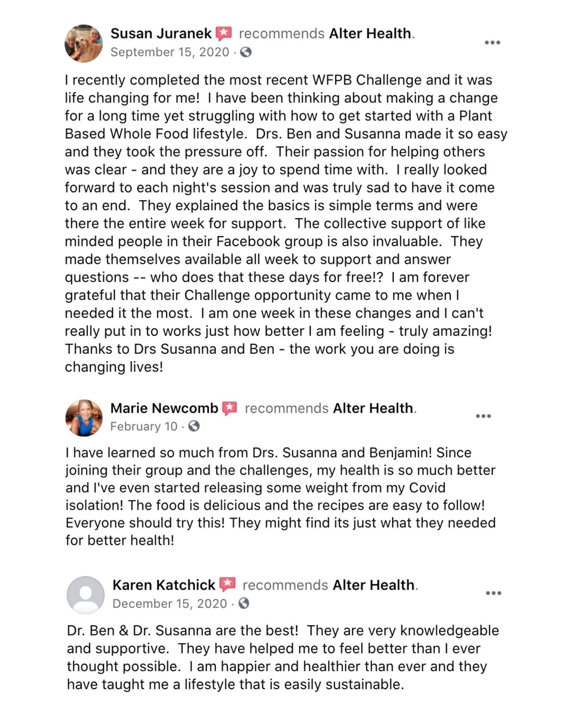Viewport: 562px width, 728px height.
Task: Open Alter Health page from Susan's review
Action: pos(370,33)
